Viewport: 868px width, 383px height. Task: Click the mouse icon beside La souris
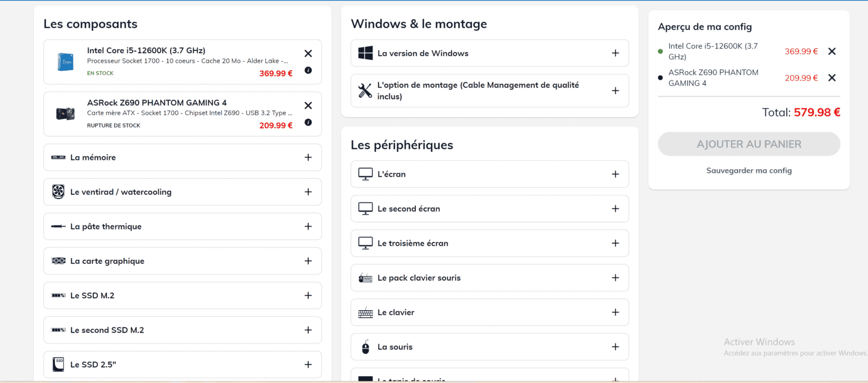[366, 347]
